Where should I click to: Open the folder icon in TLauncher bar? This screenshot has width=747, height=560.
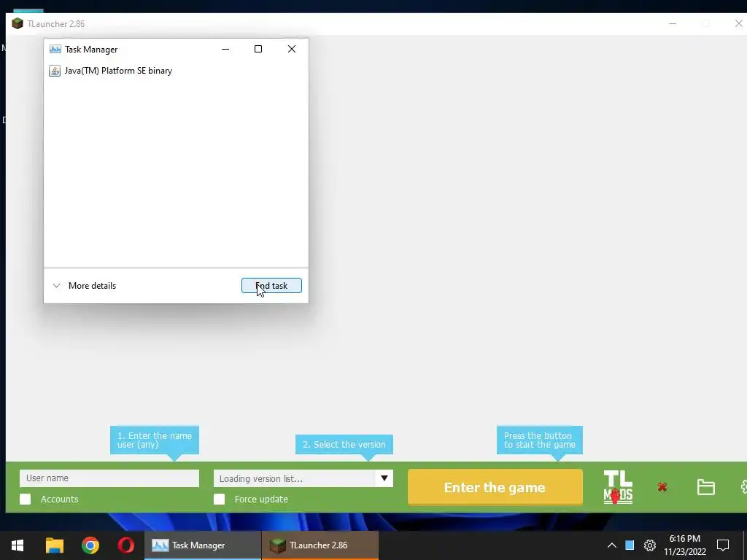[x=705, y=487]
